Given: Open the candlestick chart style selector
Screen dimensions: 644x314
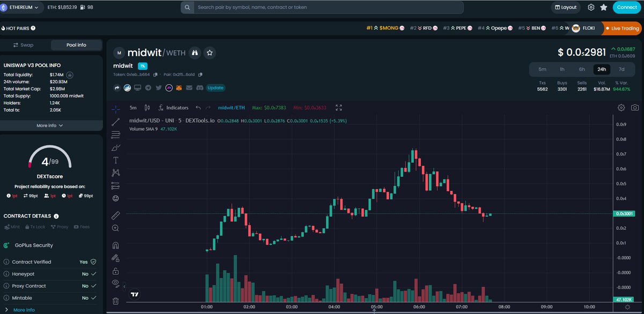Looking at the screenshot, I should tap(147, 108).
